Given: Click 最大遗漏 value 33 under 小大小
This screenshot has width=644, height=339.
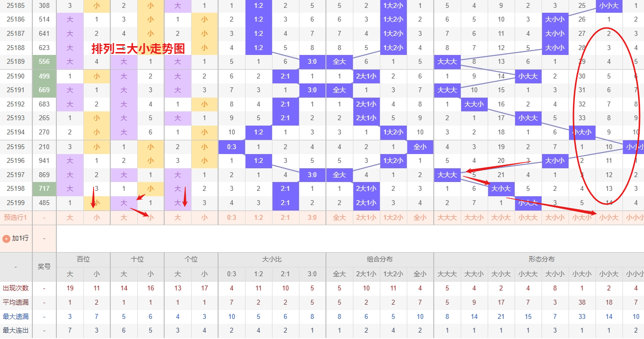Looking at the screenshot, I should [582, 316].
